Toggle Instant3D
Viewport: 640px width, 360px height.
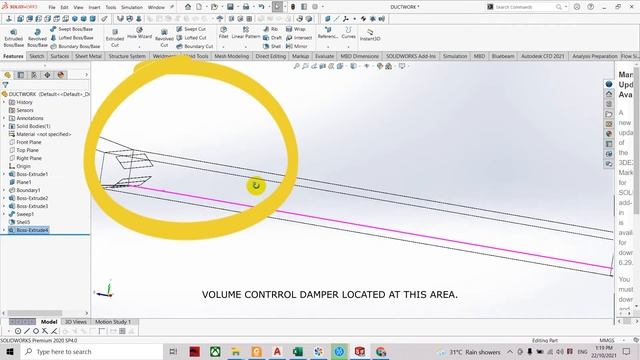[x=370, y=34]
